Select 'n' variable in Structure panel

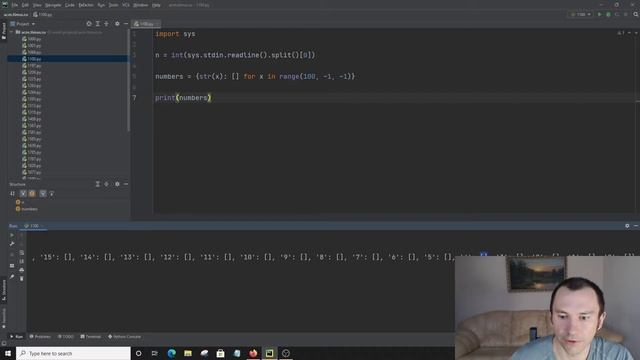click(20, 202)
